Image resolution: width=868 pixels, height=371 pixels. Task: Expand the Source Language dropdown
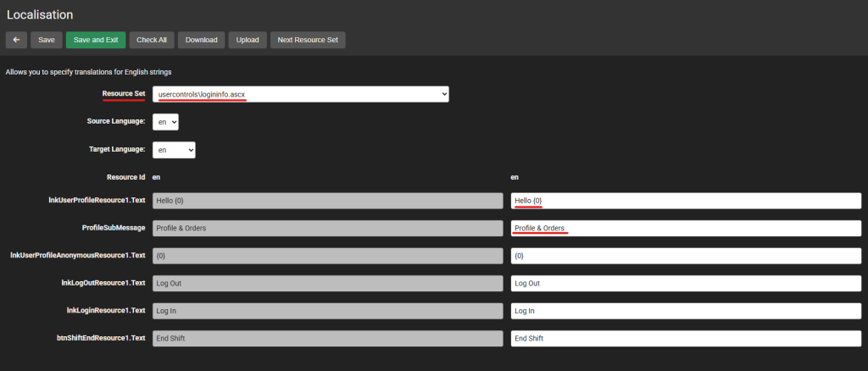(165, 122)
